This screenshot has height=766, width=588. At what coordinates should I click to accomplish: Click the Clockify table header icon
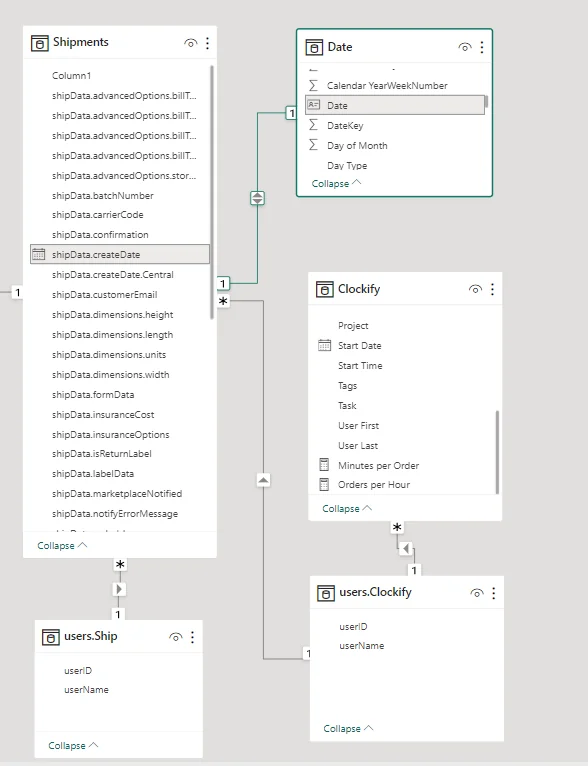(324, 289)
